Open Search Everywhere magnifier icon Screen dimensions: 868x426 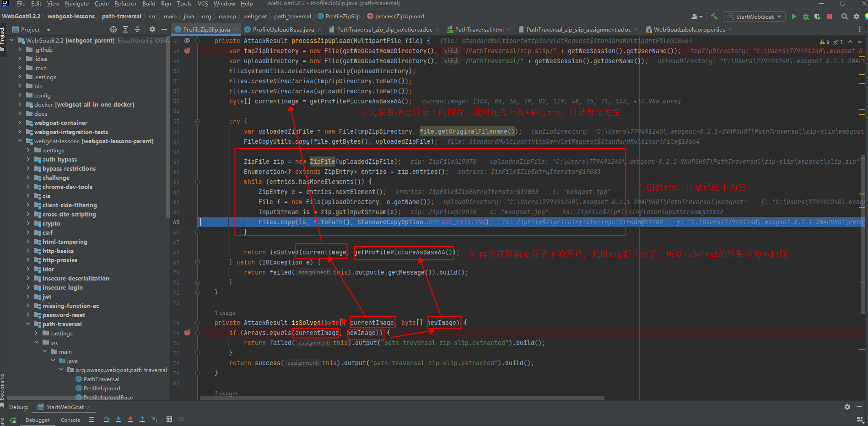tap(844, 16)
